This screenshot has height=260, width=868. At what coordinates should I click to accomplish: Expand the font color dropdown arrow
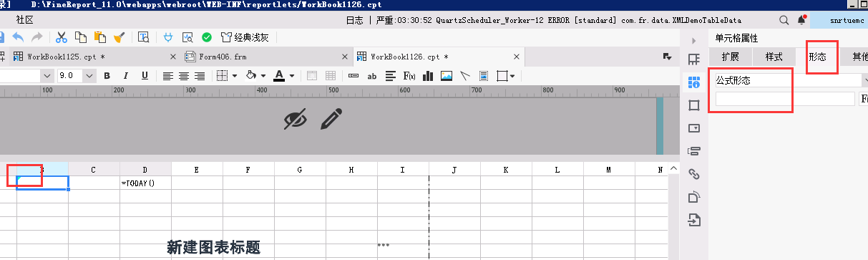[291, 75]
